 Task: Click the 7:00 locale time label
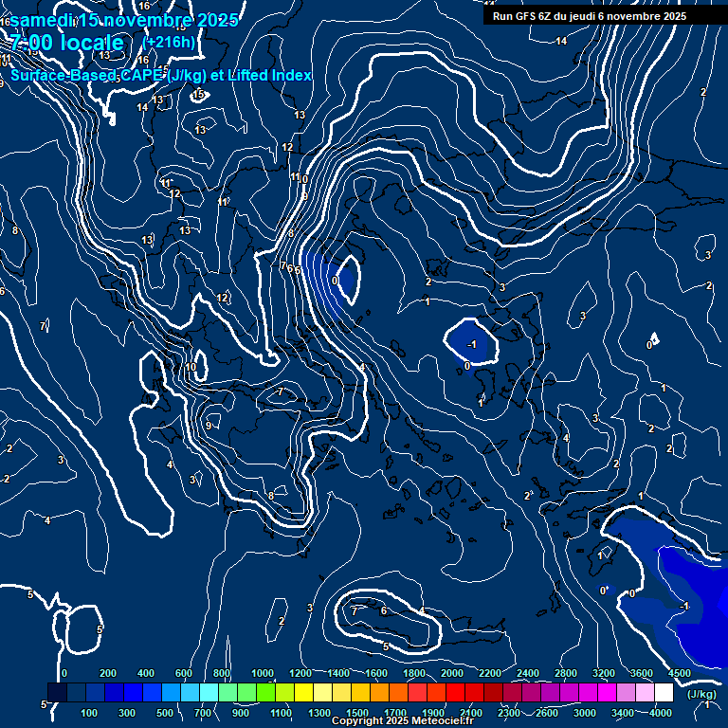click(x=66, y=44)
